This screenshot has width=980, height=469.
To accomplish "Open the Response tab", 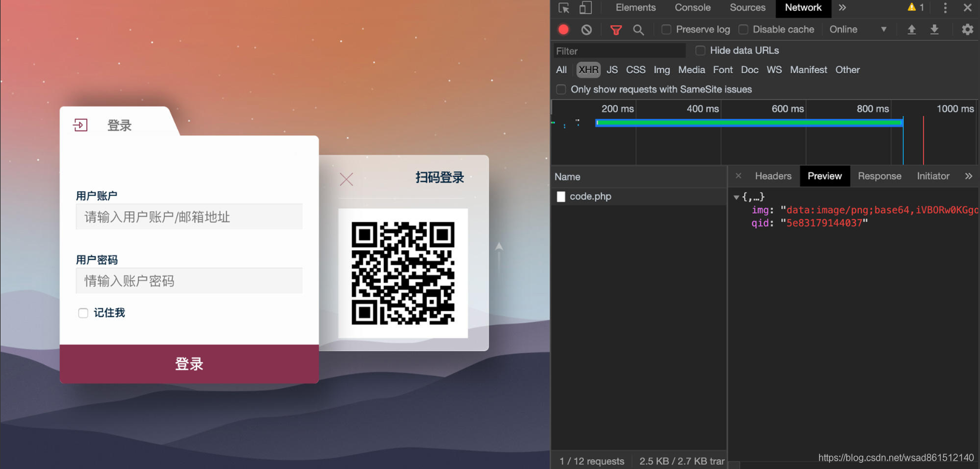I will 880,176.
